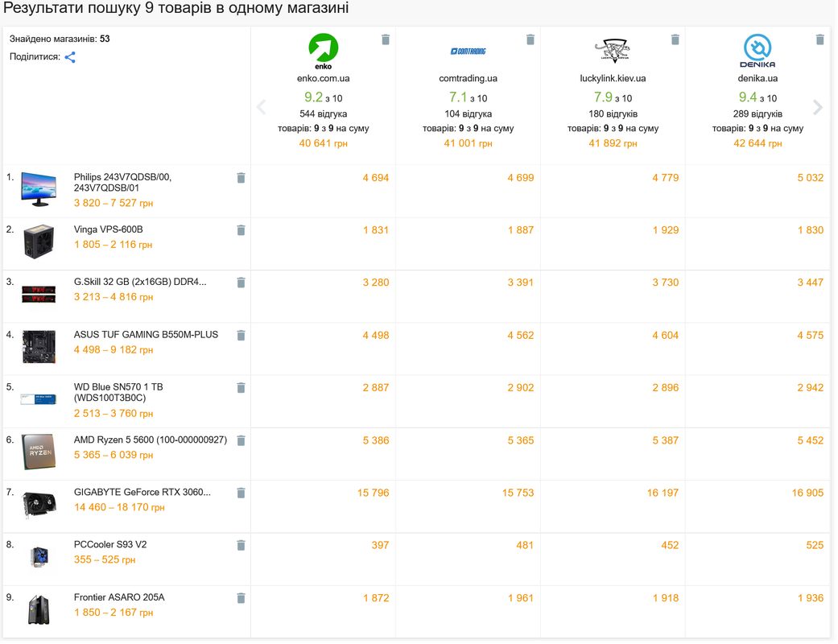The width and height of the screenshot is (838, 644).
Task: Click the PCCooler cooler thumbnail
Action: pos(39,557)
